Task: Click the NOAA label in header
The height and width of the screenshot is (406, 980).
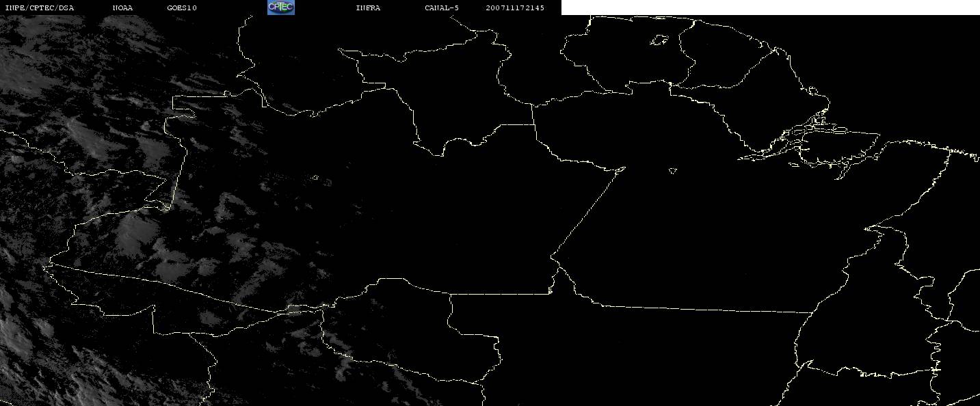Action: coord(123,8)
